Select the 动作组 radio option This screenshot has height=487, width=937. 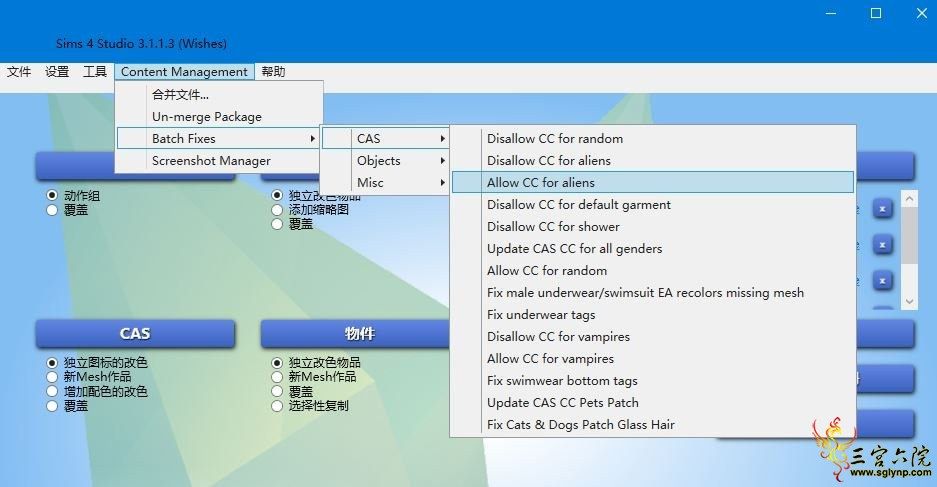click(52, 195)
